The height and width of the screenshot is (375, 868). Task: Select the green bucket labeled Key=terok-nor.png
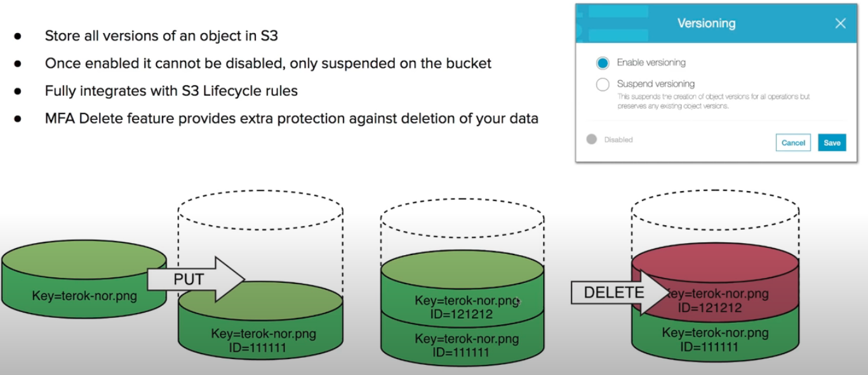(x=81, y=278)
